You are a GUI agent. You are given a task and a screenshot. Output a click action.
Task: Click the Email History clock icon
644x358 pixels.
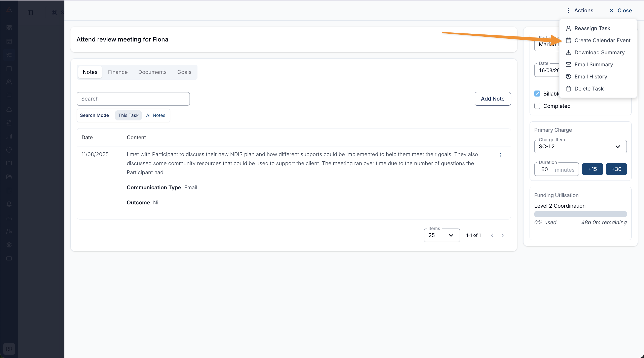pyautogui.click(x=568, y=76)
